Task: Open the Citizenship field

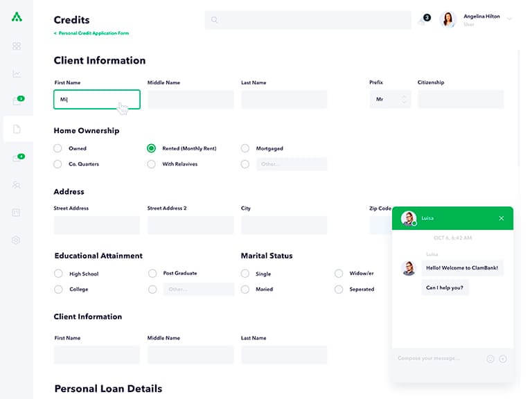Action: point(461,99)
